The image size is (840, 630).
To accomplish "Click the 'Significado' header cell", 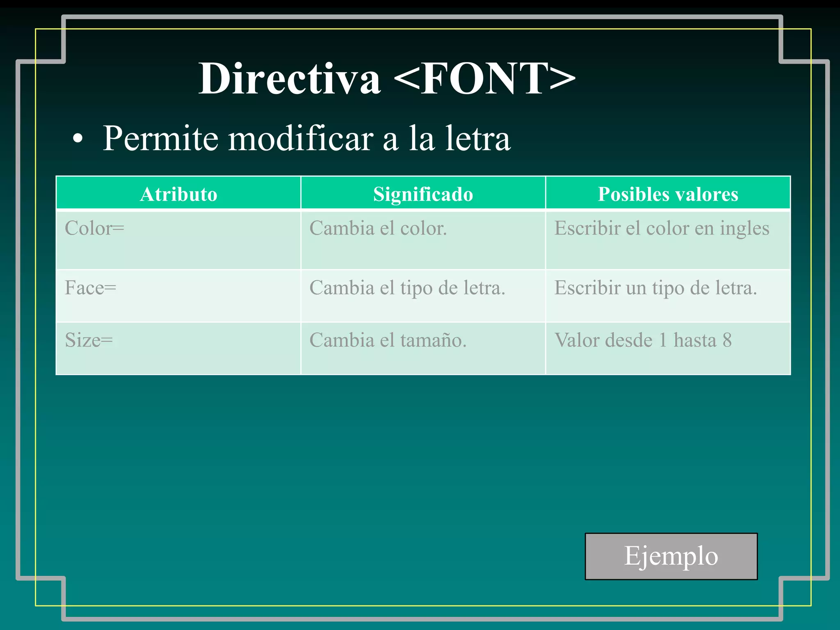I will 423,193.
